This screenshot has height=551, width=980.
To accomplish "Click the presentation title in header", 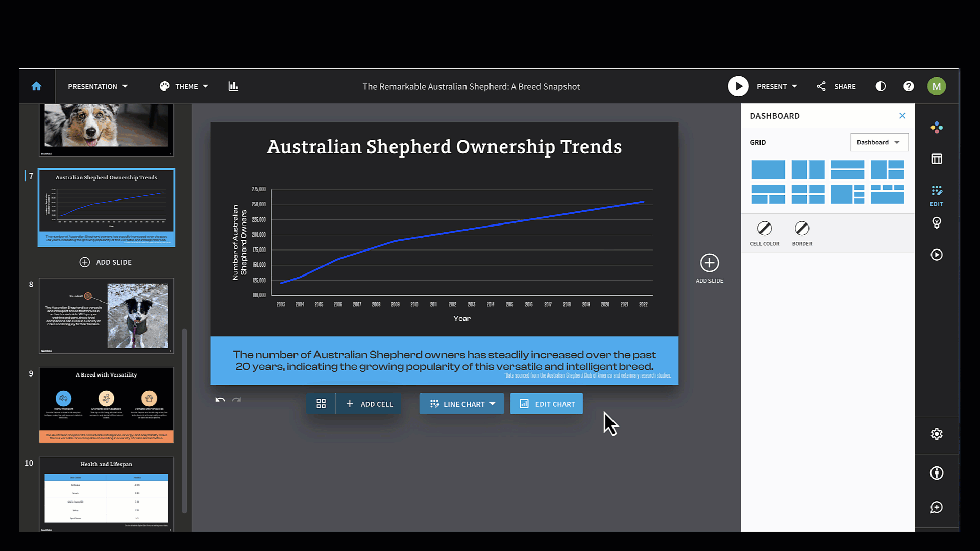I will 471,86.
